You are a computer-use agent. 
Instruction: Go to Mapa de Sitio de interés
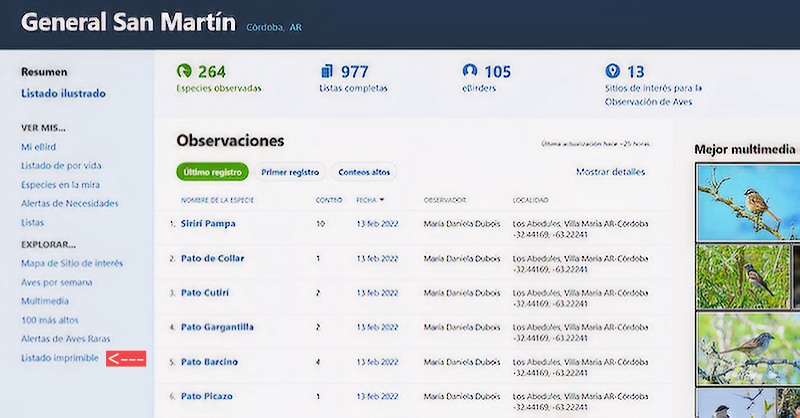[72, 263]
